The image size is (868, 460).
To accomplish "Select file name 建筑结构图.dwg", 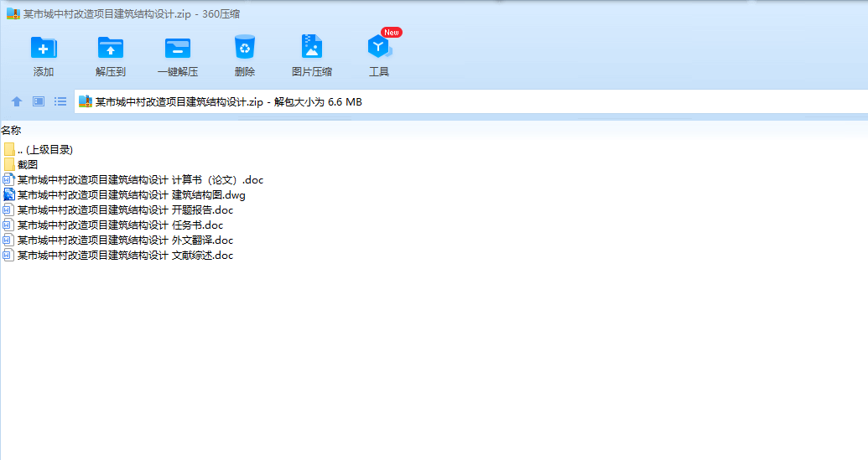I will pos(131,194).
